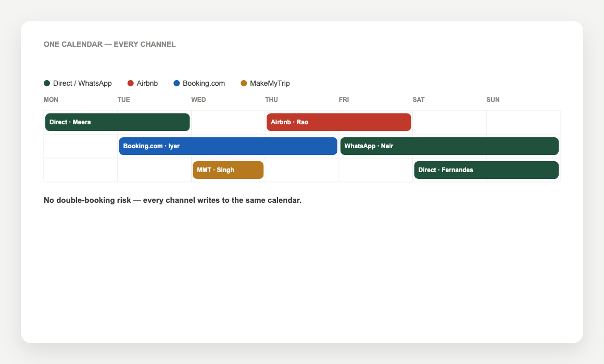The height and width of the screenshot is (364, 604).
Task: Click the dark green Direct / WhatsApp legend dot
Action: (47, 83)
